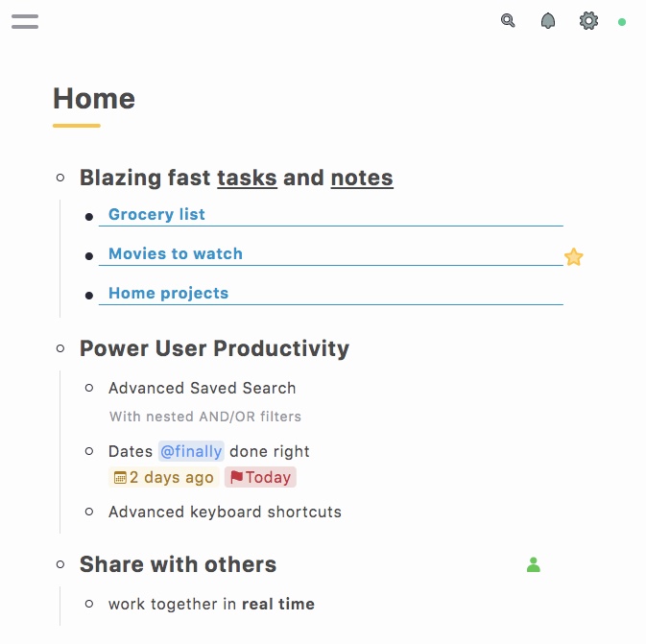Viewport: 646px width, 644px height.
Task: Zoom into the Advanced Saved Search bullet
Action: pyautogui.click(x=89, y=388)
